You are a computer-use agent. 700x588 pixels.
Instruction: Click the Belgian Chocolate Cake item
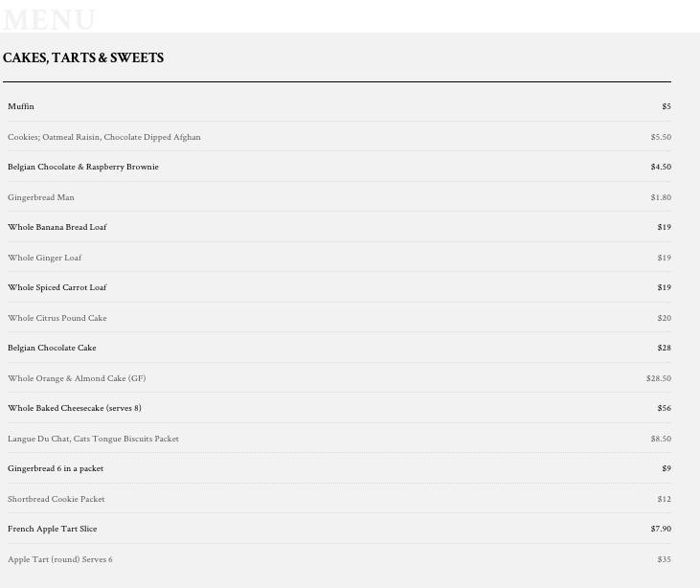(x=52, y=348)
